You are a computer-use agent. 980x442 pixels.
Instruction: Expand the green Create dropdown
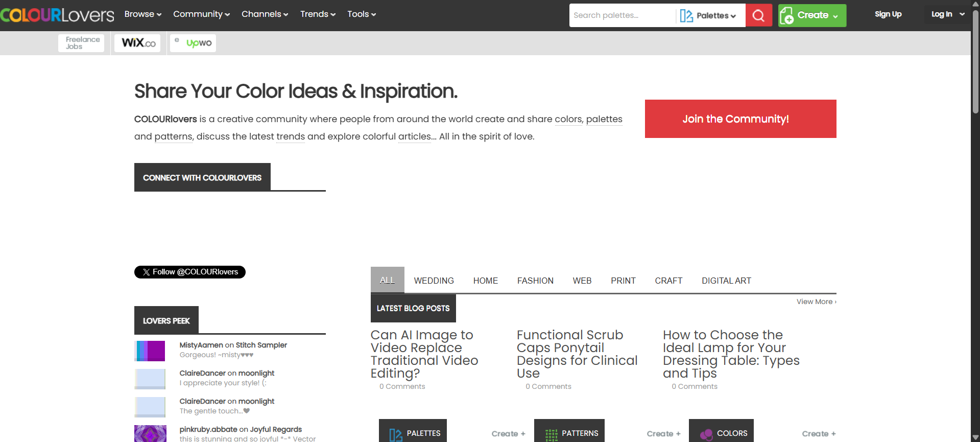(835, 16)
